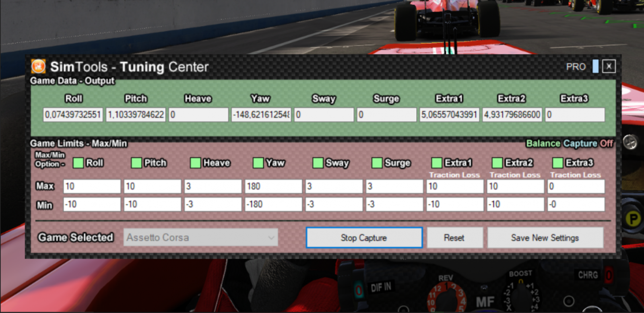The image size is (644, 313).
Task: Click Traction Loss label under Extra3
Action: pyautogui.click(x=576, y=175)
